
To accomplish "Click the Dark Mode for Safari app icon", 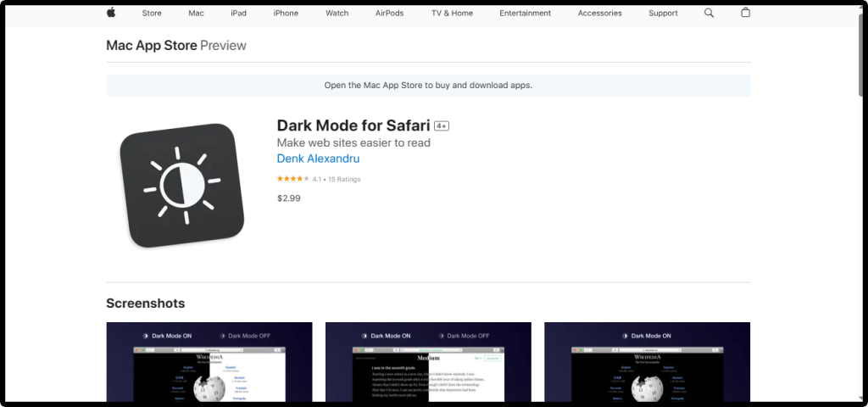I will (181, 186).
